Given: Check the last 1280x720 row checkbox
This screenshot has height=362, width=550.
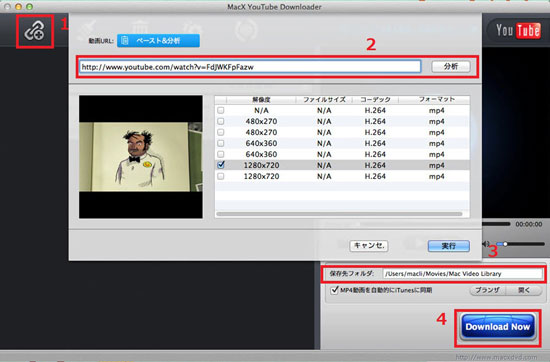Looking at the screenshot, I should click(x=221, y=176).
